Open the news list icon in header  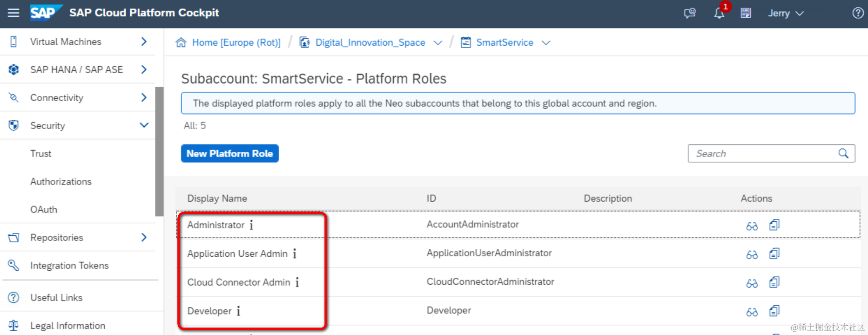tap(746, 13)
